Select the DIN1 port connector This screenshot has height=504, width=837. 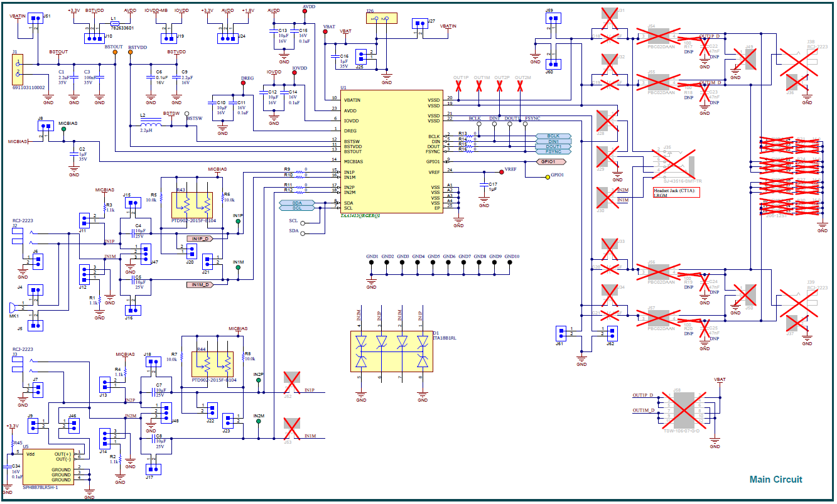coord(553,141)
